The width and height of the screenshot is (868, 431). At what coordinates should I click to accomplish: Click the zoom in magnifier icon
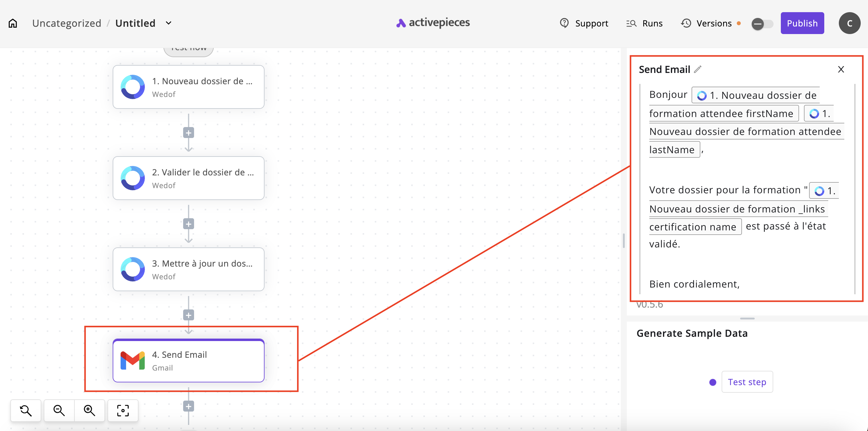(x=89, y=410)
